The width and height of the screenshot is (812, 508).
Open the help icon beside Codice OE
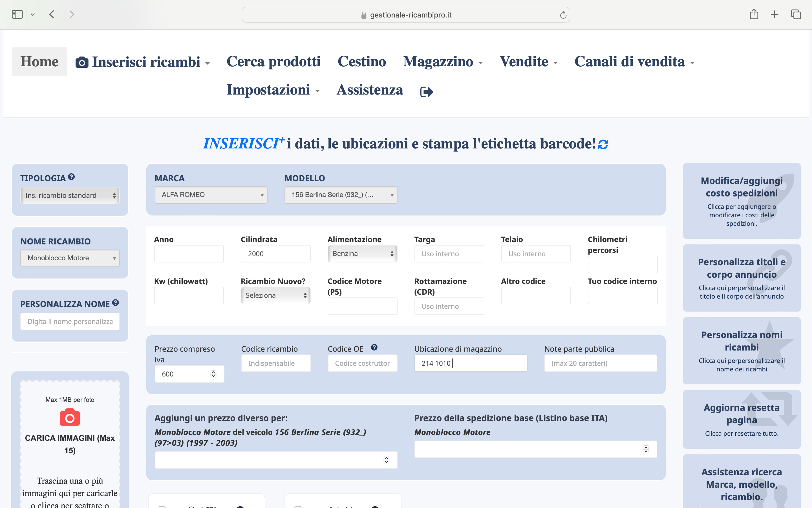[374, 347]
